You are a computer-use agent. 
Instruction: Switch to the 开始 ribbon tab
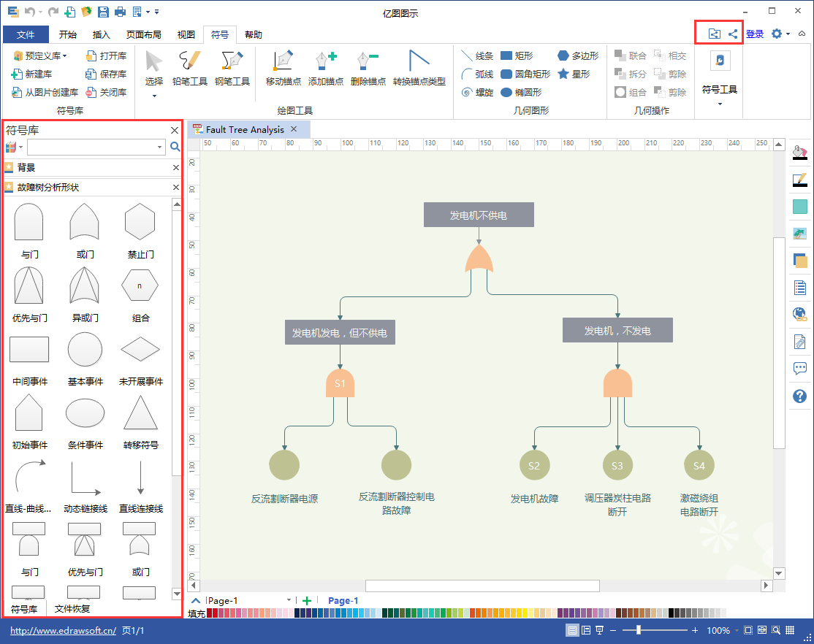pyautogui.click(x=67, y=34)
